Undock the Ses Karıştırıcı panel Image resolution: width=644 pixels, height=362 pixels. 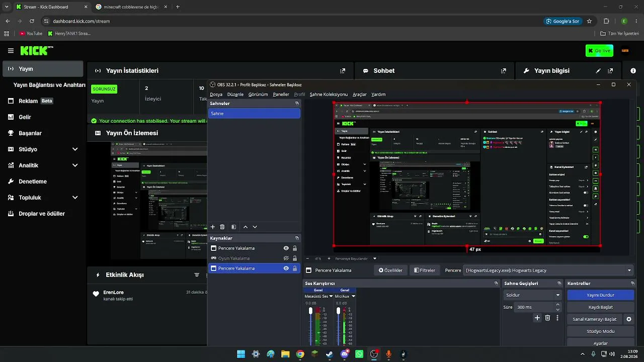click(496, 284)
